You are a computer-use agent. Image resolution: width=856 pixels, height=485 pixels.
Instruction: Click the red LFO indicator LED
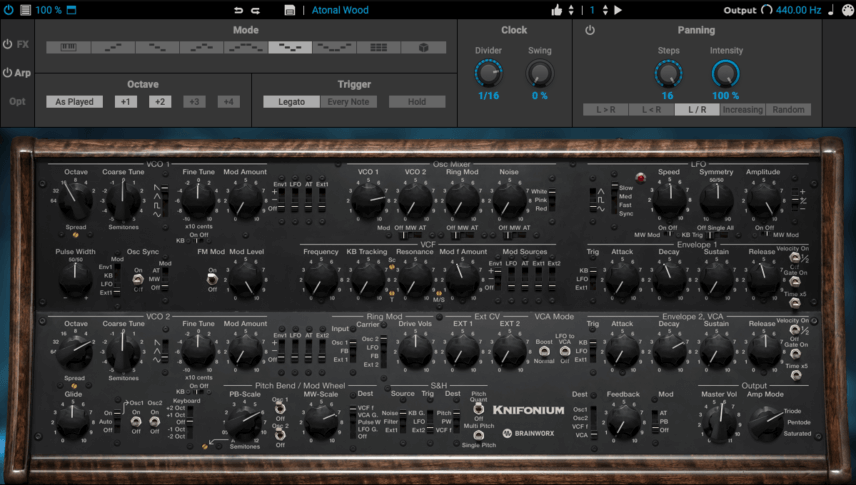[x=640, y=178]
